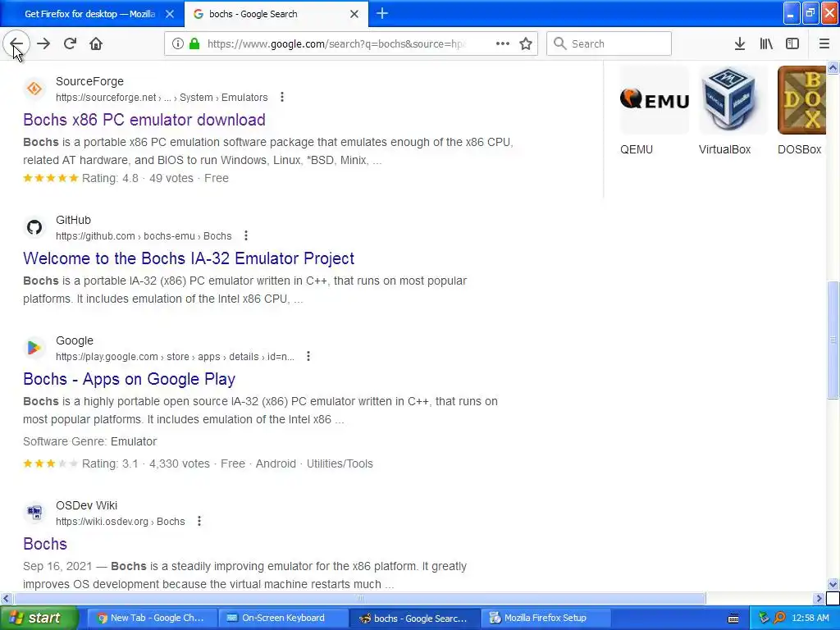This screenshot has width=840, height=630.
Task: Click the orange magnifier tray icon
Action: point(779,619)
